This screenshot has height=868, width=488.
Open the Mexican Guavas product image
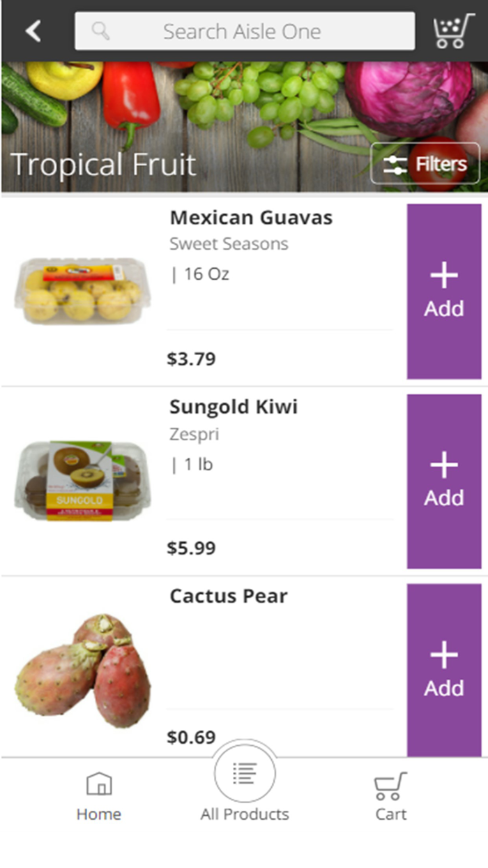pos(82,291)
